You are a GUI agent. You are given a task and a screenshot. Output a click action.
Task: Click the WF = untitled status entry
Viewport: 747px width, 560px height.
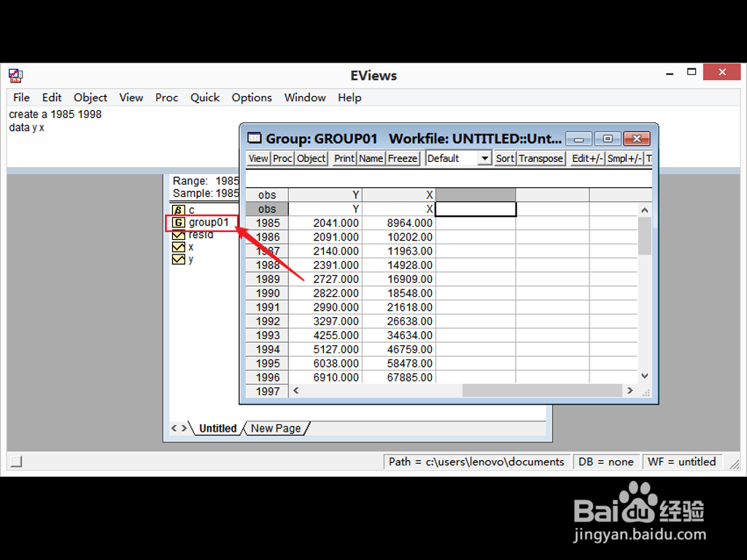pyautogui.click(x=682, y=462)
